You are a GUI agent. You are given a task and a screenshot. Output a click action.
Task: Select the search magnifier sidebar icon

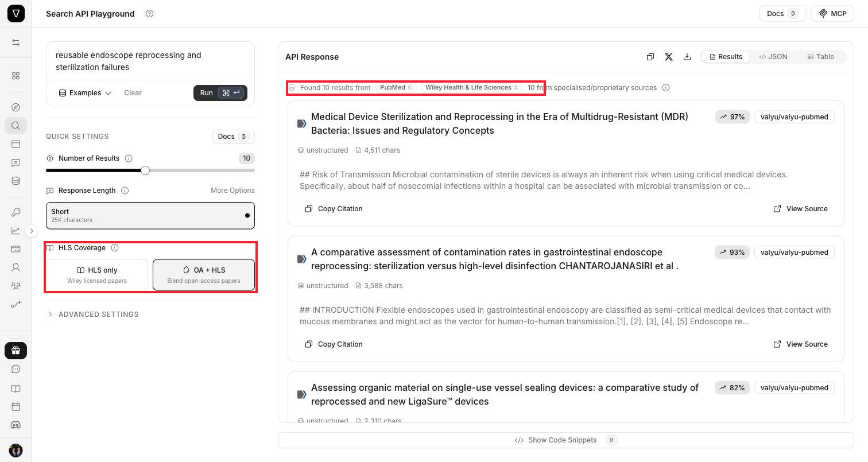pos(16,126)
